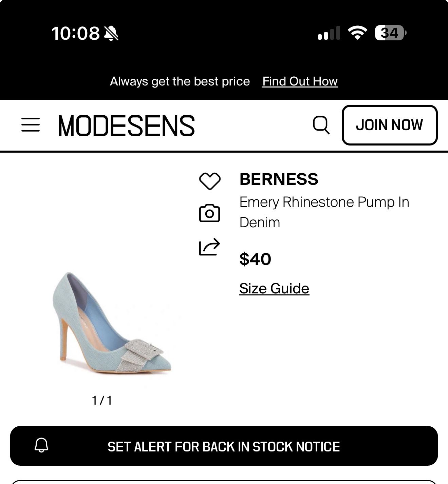The image size is (448, 484).
Task: Enable back-in-stock notifications
Action: click(x=224, y=446)
